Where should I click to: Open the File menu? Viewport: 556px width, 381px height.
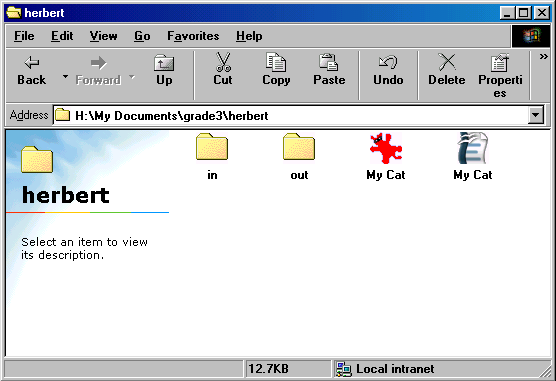pyautogui.click(x=24, y=36)
